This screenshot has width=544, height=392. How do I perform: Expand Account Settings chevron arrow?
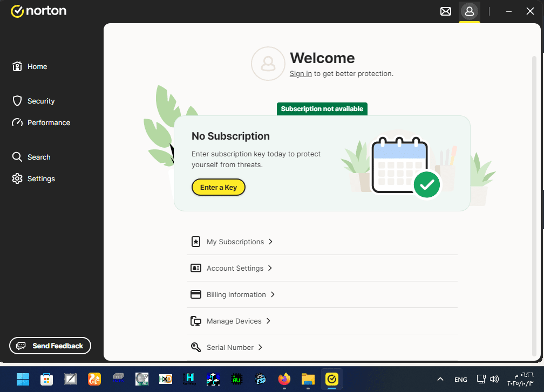click(x=270, y=268)
